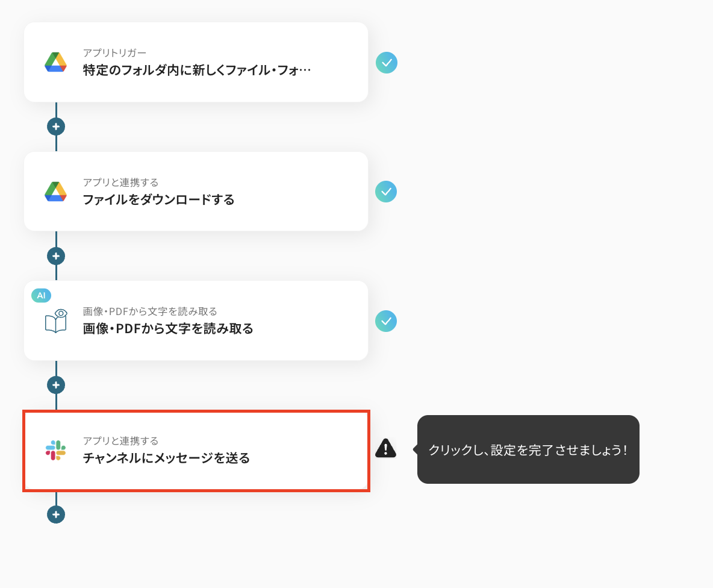Click the completed checkmark beside the trigger step
The image size is (713, 588).
387,63
